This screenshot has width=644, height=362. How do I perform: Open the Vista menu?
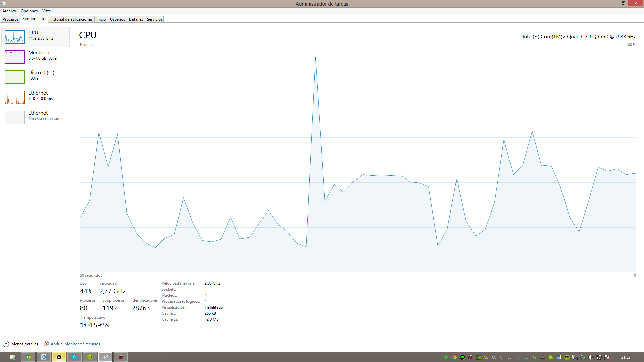tap(46, 11)
